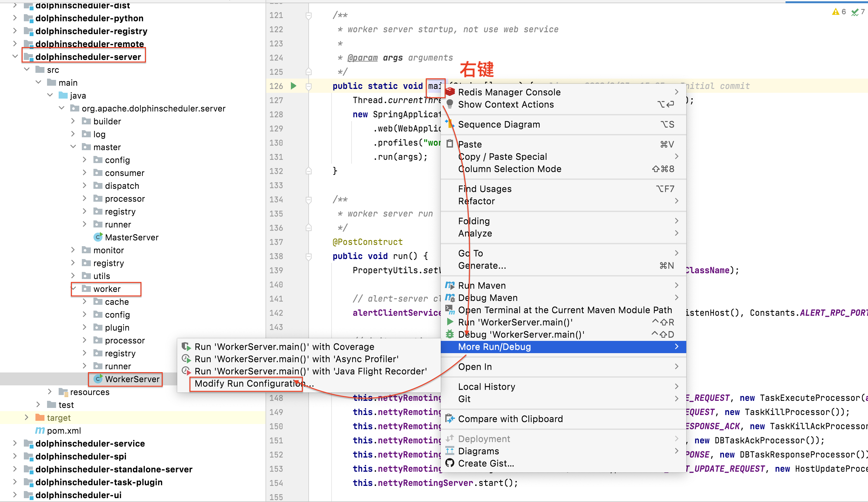Toggle the code fold marker at line 138

[309, 256]
